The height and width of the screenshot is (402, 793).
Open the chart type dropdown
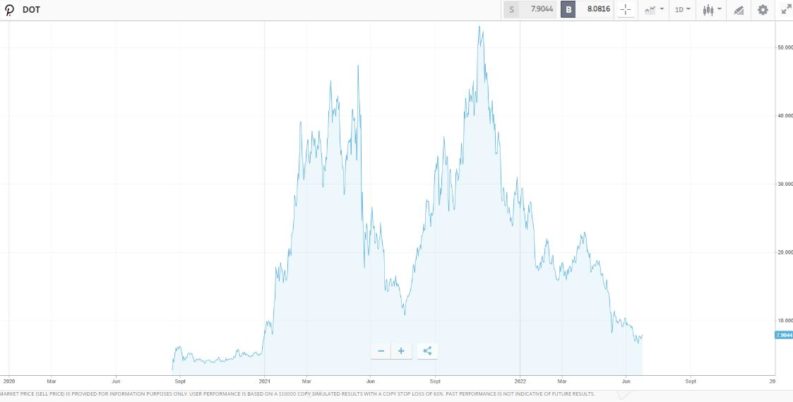(x=654, y=10)
